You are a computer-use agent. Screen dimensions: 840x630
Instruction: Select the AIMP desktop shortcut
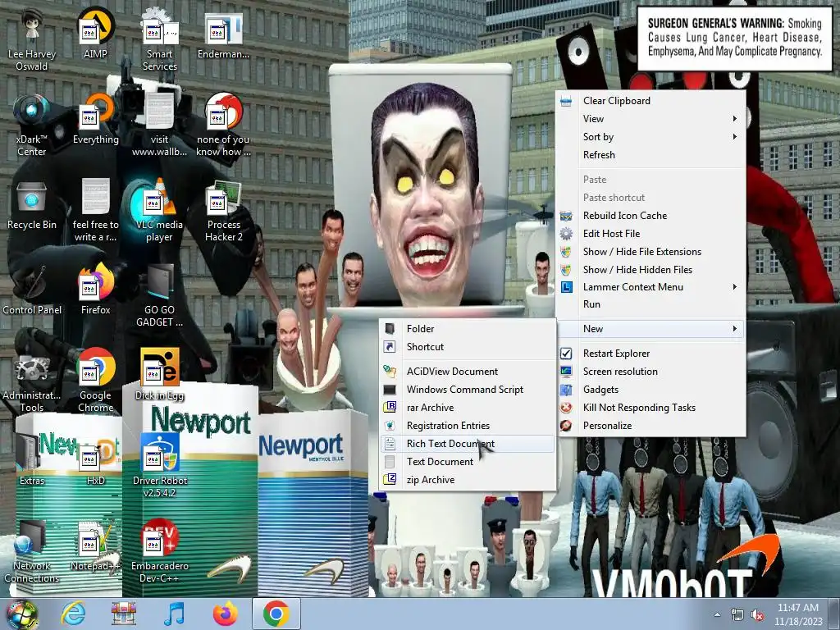95,34
